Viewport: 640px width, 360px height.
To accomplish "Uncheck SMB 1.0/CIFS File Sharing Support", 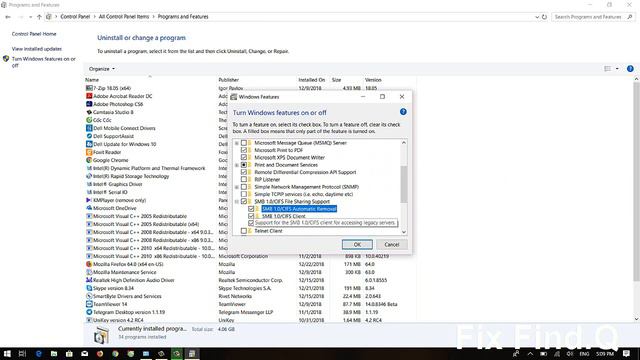I will (244, 202).
